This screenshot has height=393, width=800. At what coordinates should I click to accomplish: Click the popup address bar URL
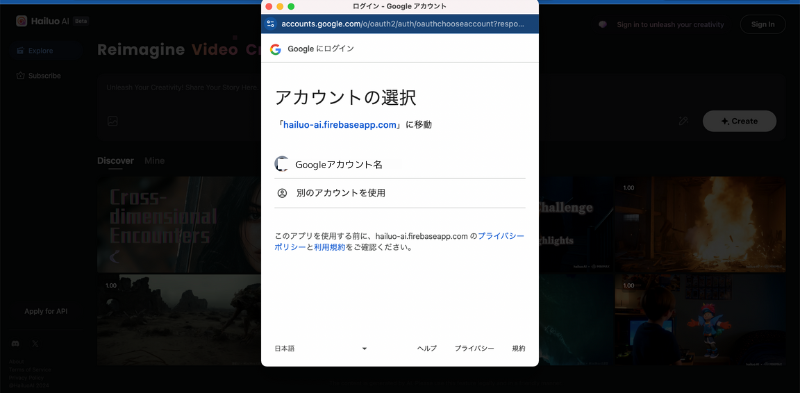point(403,23)
